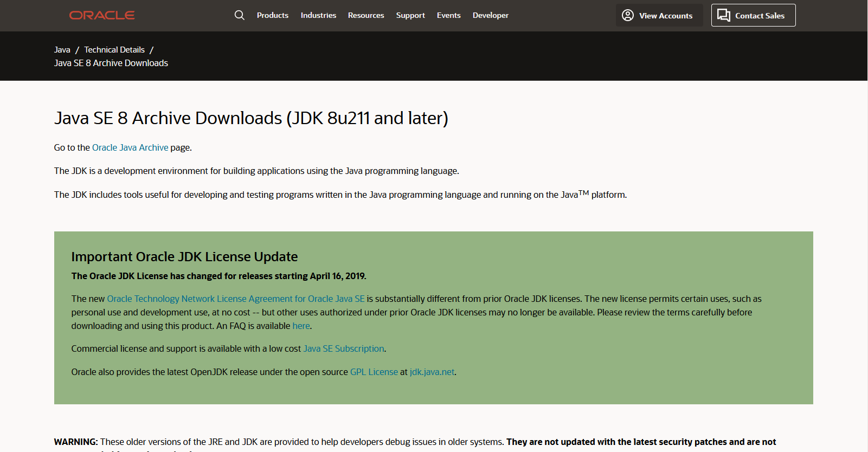Viewport: 868px width, 452px height.
Task: Open the Java SE Subscription link
Action: 344,348
